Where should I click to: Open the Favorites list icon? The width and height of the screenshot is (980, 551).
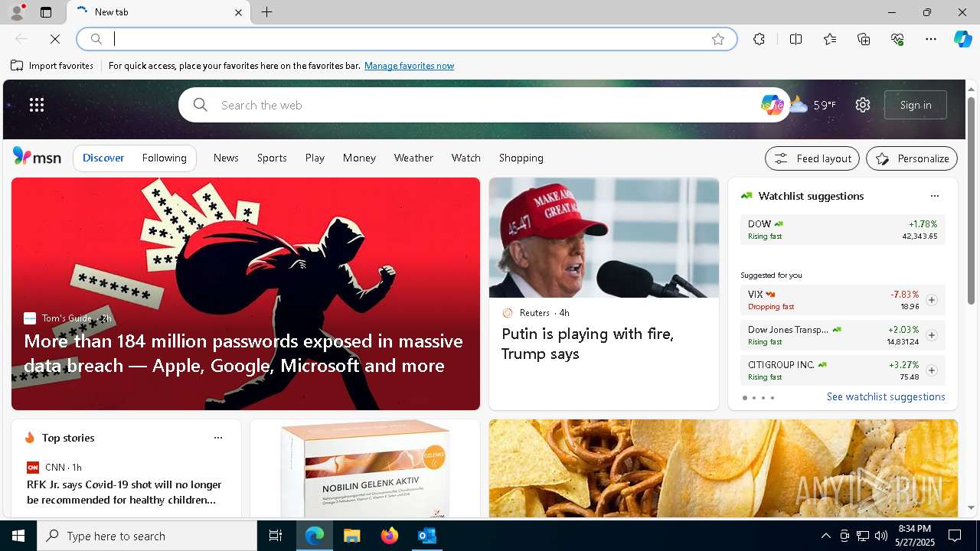[x=830, y=39]
